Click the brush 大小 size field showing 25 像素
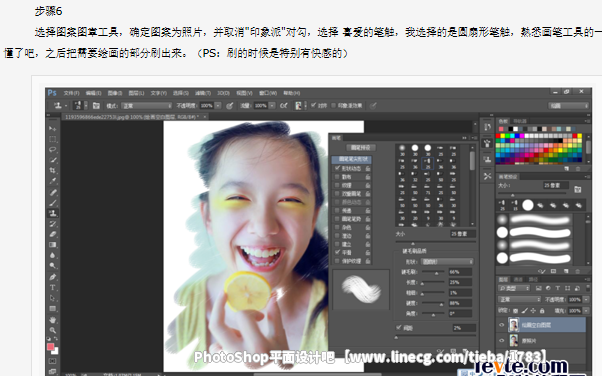The width and height of the screenshot is (602, 376). pos(462,234)
